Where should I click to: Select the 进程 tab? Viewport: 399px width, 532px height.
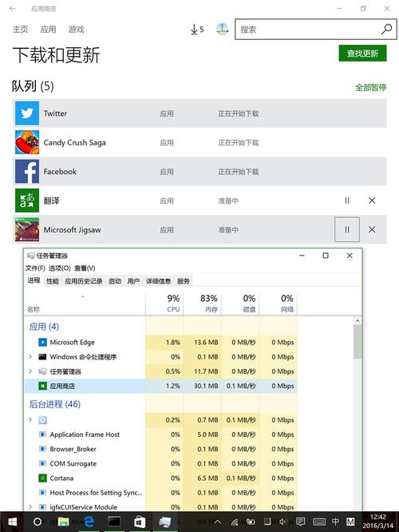tap(34, 280)
